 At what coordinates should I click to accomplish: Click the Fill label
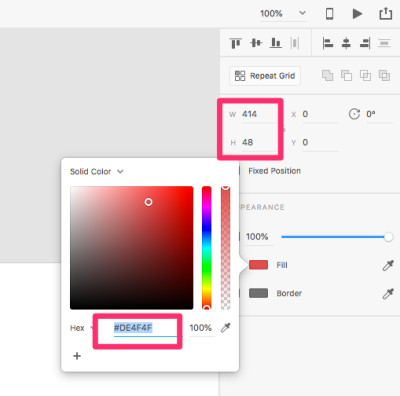(x=282, y=265)
